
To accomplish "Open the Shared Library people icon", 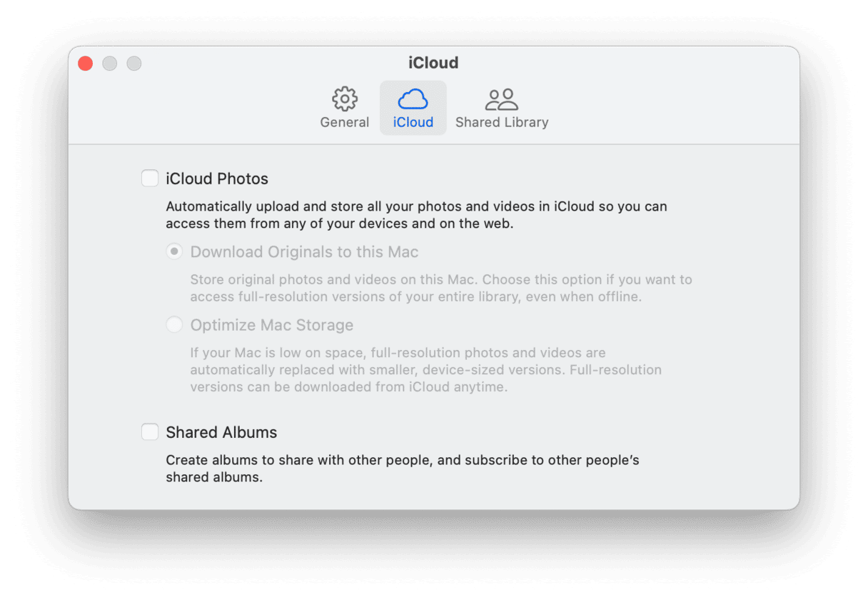I will tap(502, 99).
